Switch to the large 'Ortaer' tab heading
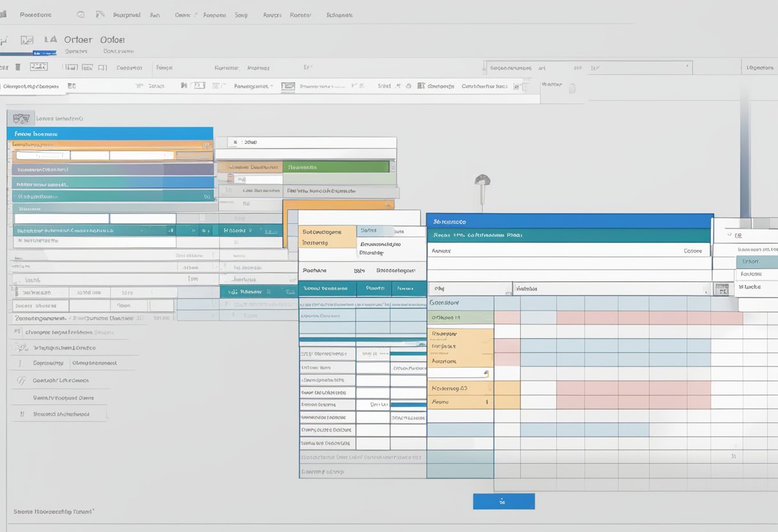778x532 pixels. click(x=78, y=40)
